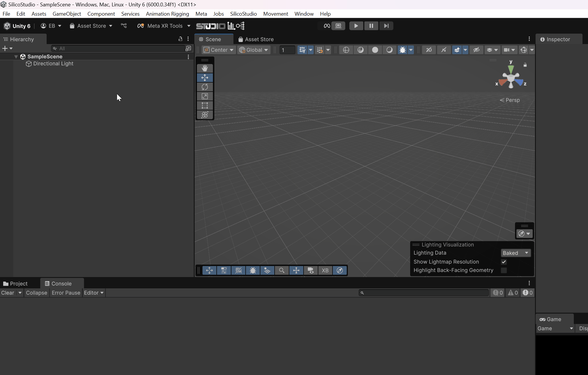588x375 pixels.
Task: Uncheck Show Lightmap Resolution checkbox
Action: tap(504, 262)
